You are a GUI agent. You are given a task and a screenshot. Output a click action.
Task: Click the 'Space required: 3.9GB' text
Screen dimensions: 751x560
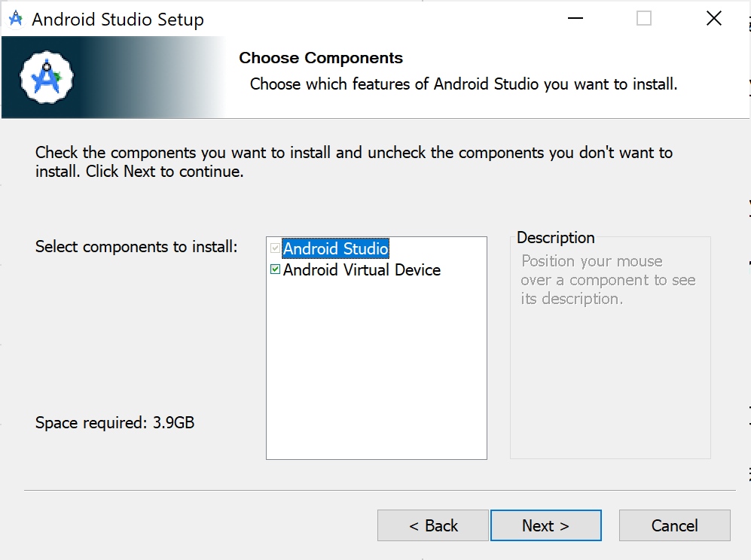[114, 423]
